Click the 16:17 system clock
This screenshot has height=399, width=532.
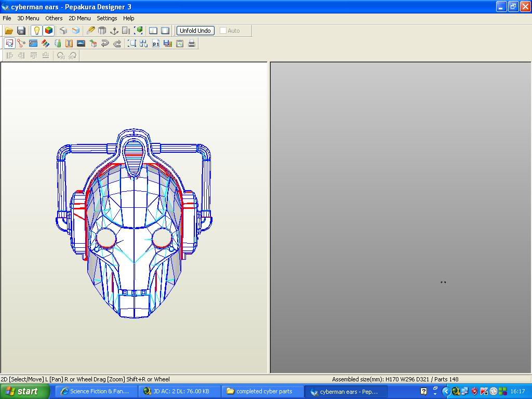[517, 392]
